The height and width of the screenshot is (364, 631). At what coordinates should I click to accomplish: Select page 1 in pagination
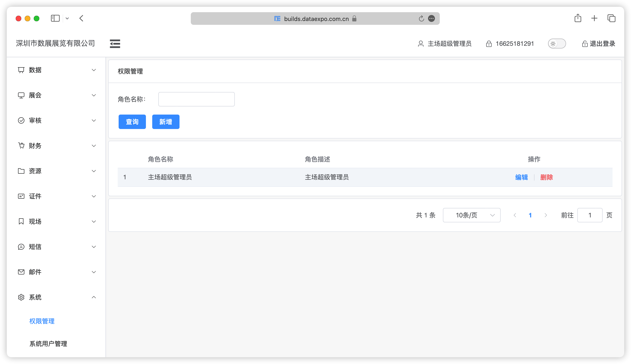(x=530, y=215)
